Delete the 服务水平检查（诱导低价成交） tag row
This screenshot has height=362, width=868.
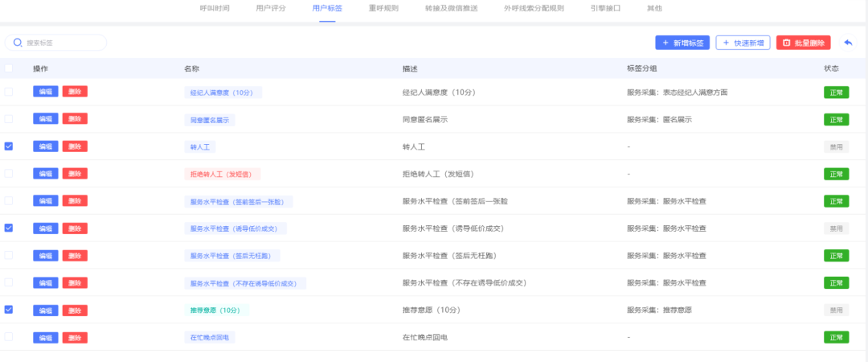pos(75,228)
